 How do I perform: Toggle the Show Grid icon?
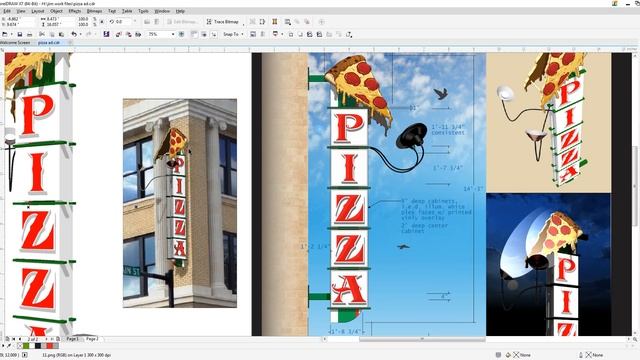(204, 34)
